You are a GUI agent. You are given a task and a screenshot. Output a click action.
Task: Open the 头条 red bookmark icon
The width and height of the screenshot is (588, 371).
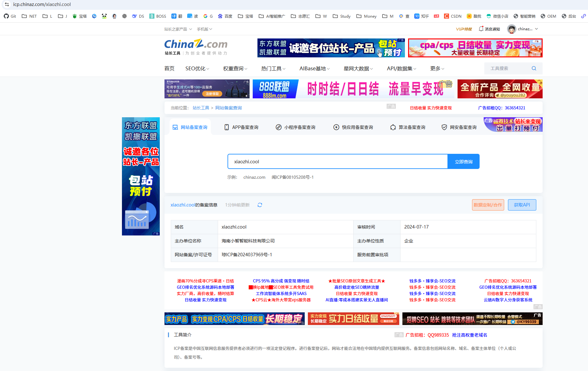click(x=436, y=16)
